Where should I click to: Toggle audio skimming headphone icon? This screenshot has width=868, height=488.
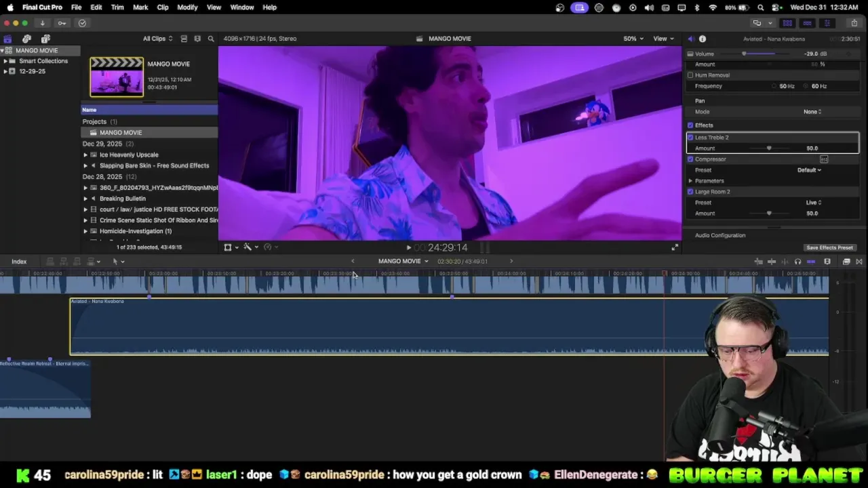[x=797, y=262]
